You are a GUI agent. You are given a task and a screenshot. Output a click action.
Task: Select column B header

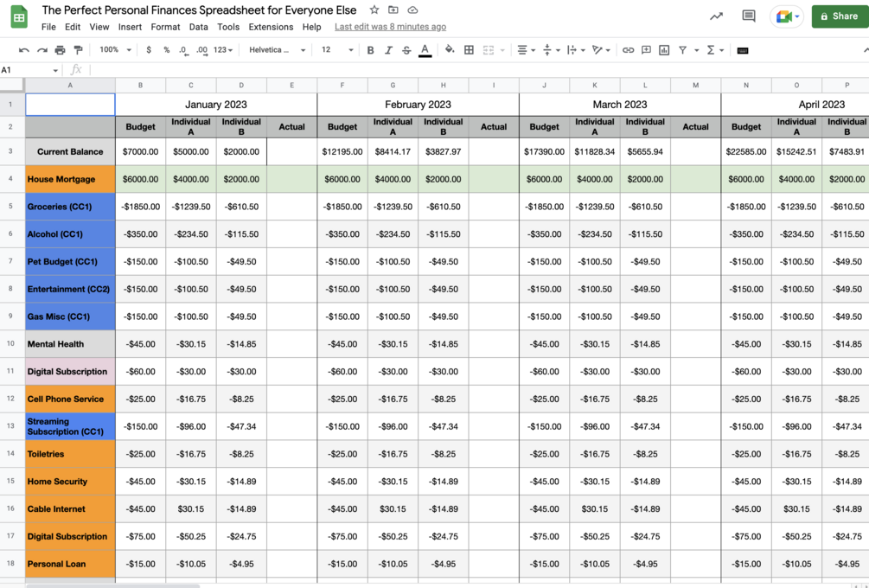140,86
